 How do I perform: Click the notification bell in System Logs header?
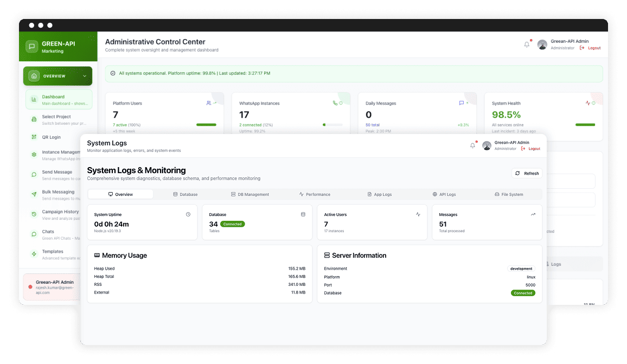pyautogui.click(x=472, y=144)
